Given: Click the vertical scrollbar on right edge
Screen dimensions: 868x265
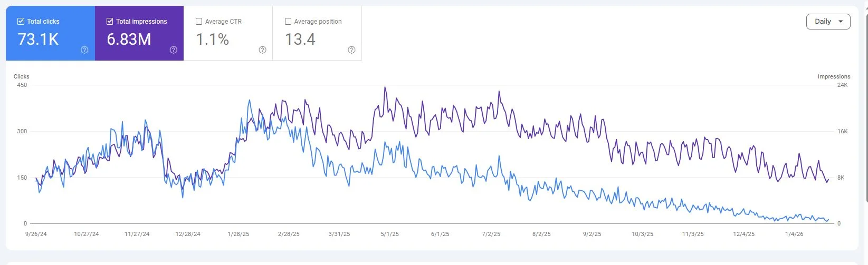Looking at the screenshot, I should click(866, 105).
